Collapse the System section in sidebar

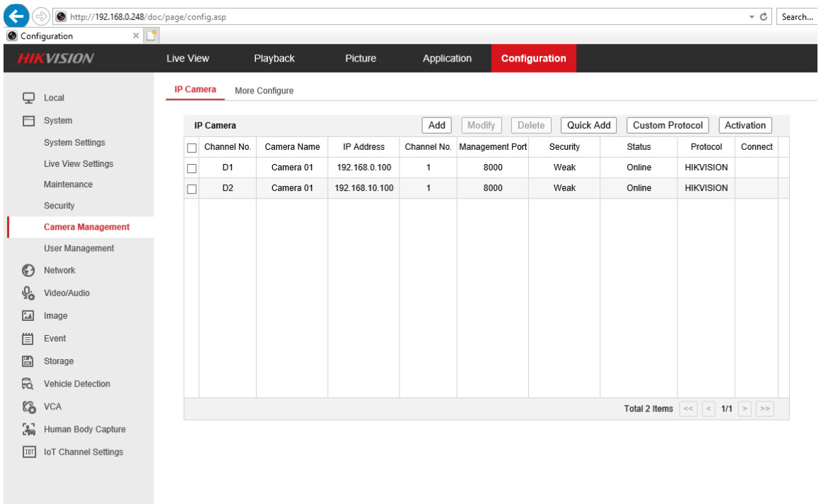point(57,121)
